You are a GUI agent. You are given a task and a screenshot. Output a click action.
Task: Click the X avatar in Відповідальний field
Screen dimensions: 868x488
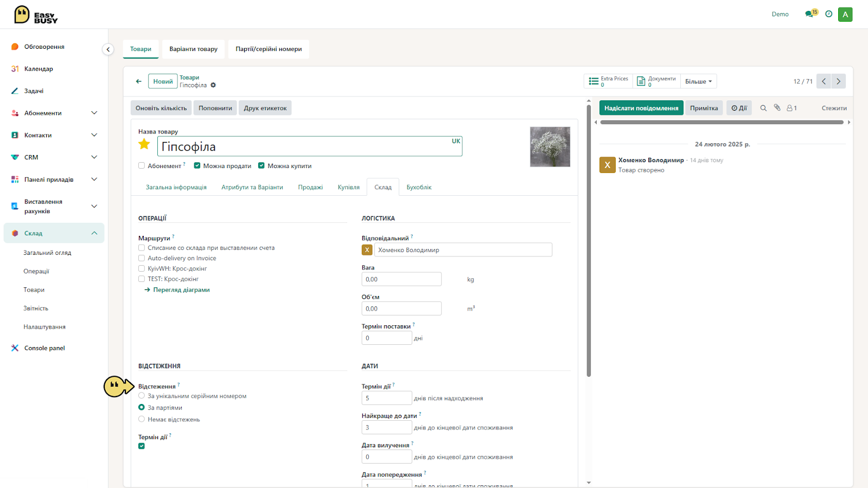point(367,250)
